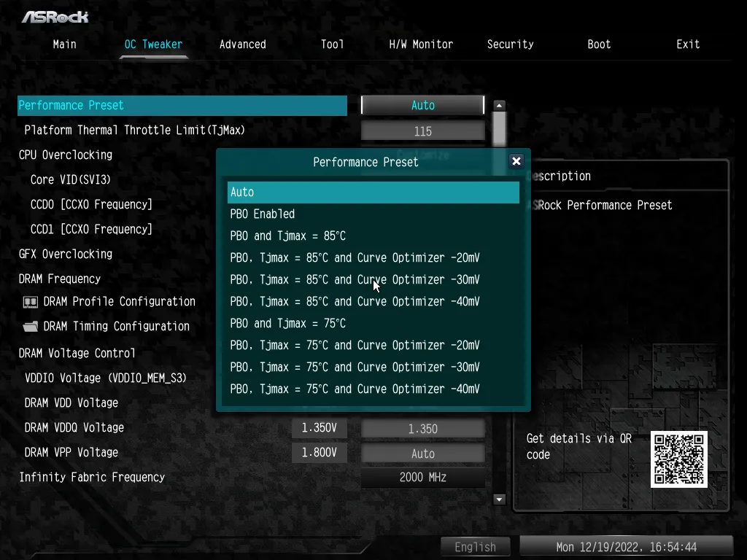747x560 pixels.
Task: Click the 1.800V current value readout
Action: pos(320,452)
